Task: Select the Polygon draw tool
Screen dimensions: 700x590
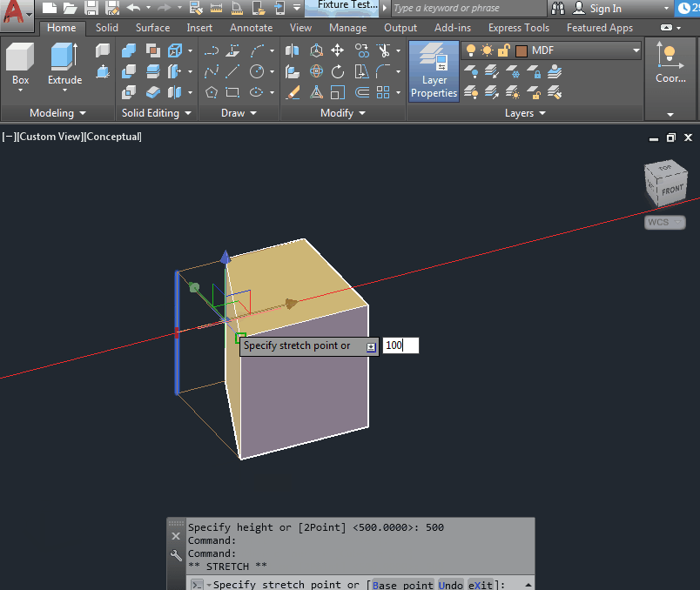Action: coord(212,92)
